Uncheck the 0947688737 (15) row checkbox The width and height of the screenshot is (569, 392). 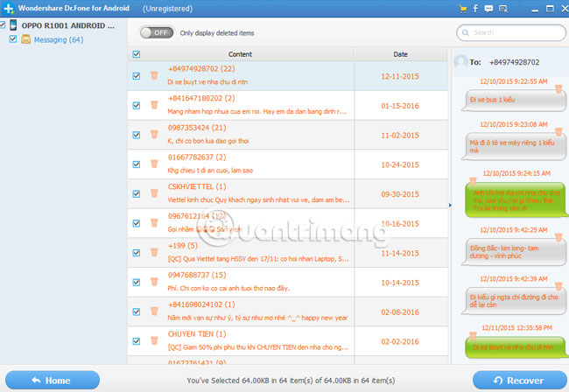click(x=136, y=282)
